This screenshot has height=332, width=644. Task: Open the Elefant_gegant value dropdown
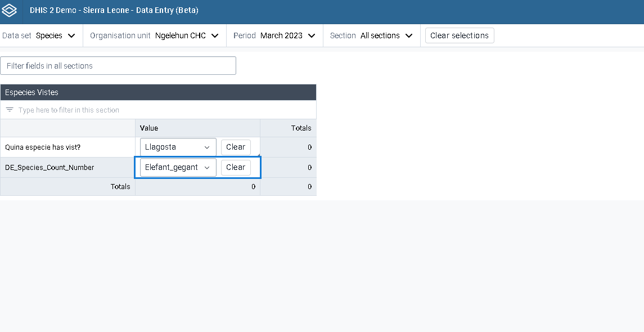pyautogui.click(x=178, y=167)
